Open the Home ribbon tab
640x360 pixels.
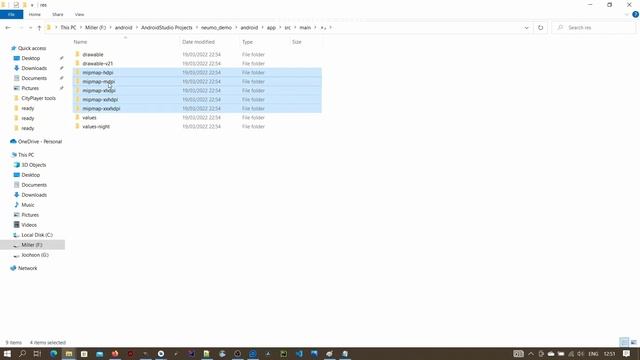point(35,14)
